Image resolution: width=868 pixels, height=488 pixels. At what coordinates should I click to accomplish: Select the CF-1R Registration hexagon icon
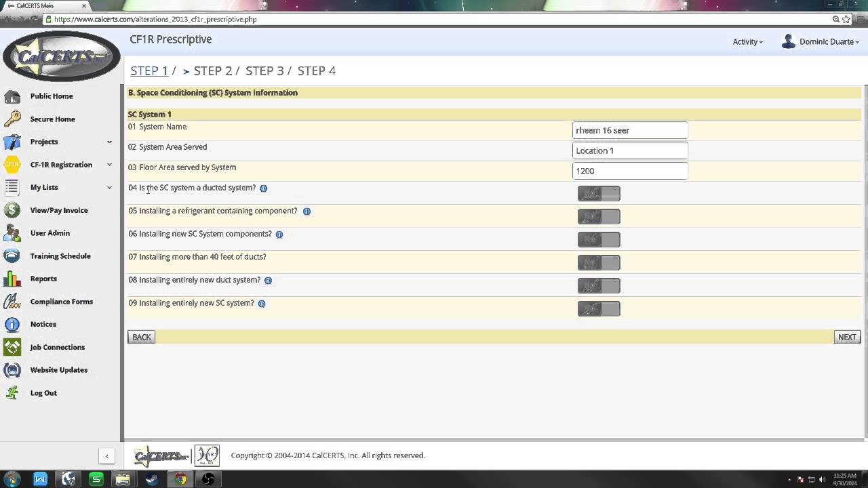coord(12,165)
